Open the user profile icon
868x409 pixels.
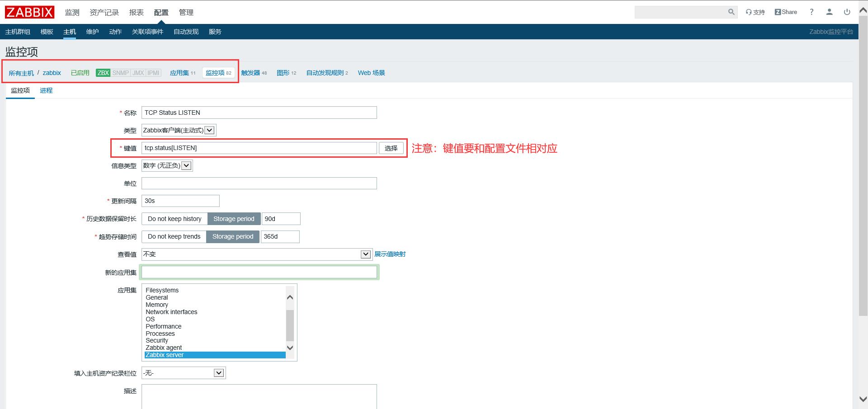click(829, 12)
